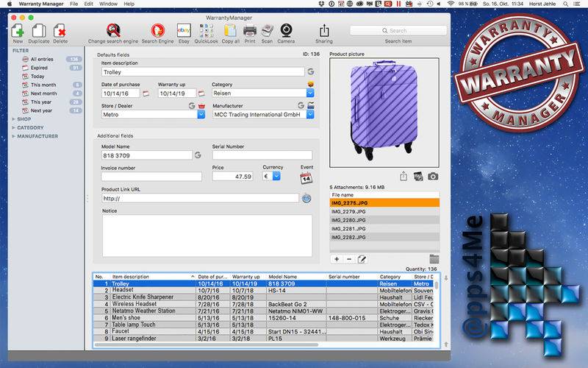Screen dimensions: 588x368
Task: Share the product picture
Action: [404, 176]
